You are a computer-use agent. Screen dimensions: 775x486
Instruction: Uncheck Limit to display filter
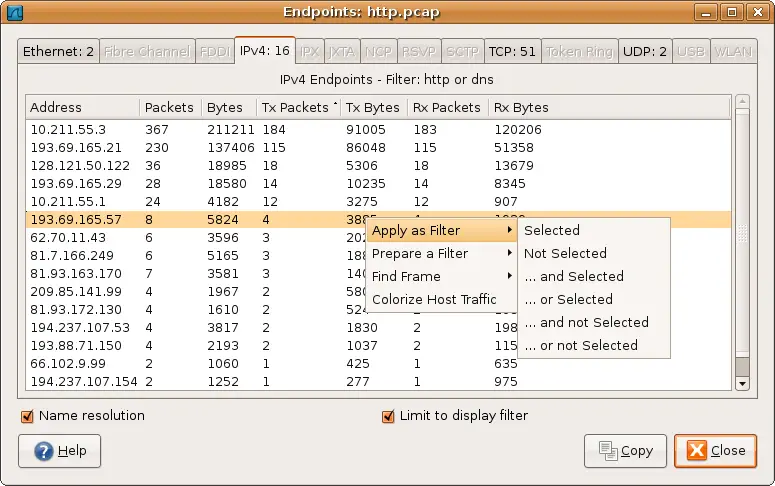[388, 416]
